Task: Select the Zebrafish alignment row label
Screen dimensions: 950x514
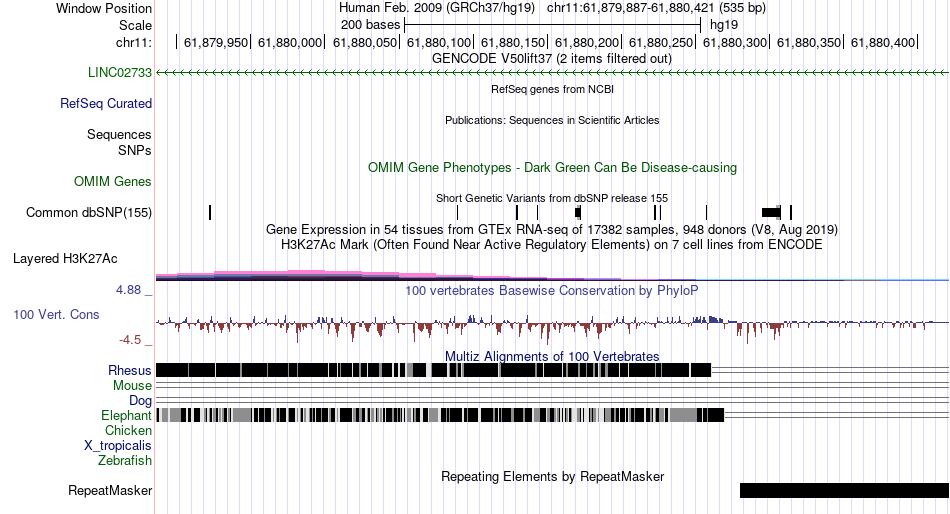Action: [124, 461]
